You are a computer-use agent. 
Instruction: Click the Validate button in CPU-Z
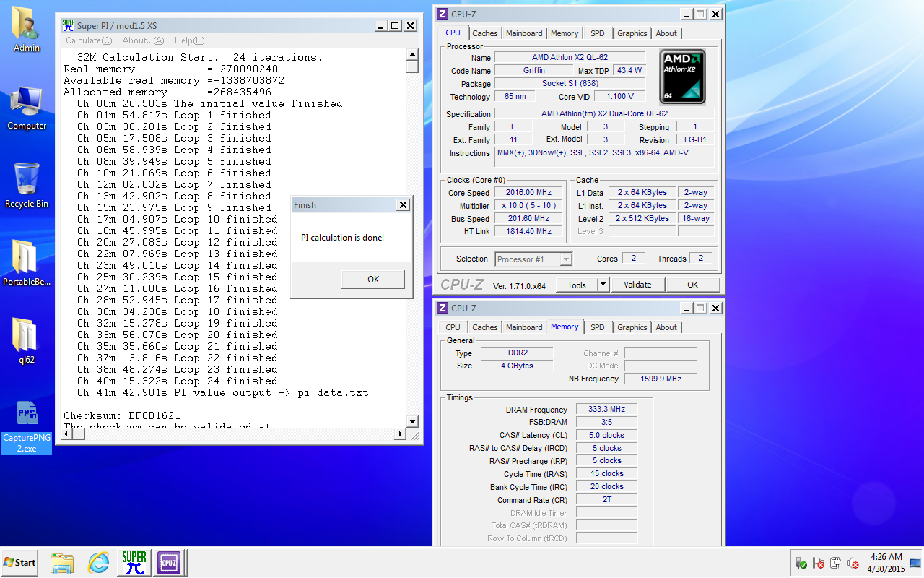click(x=637, y=285)
